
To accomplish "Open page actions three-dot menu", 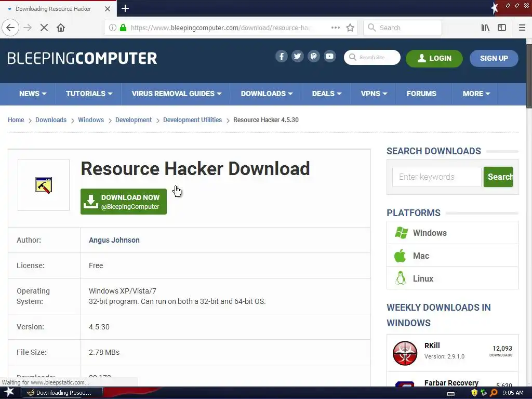I will (x=336, y=28).
